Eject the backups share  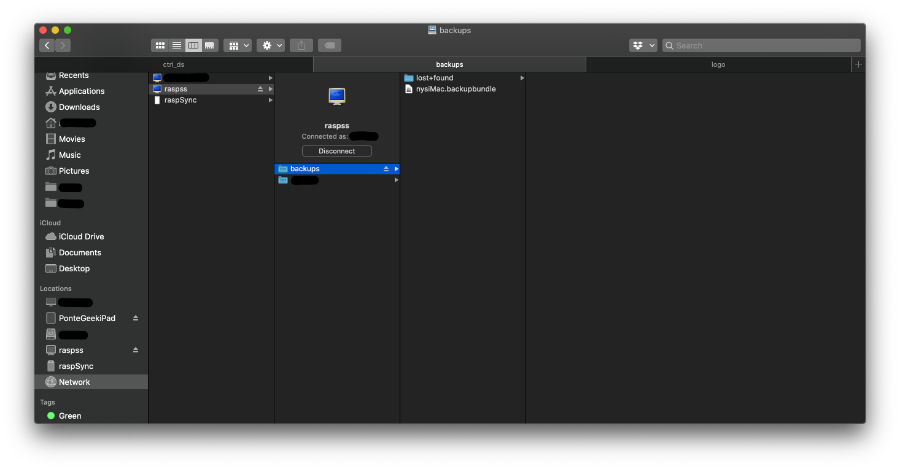tap(386, 169)
